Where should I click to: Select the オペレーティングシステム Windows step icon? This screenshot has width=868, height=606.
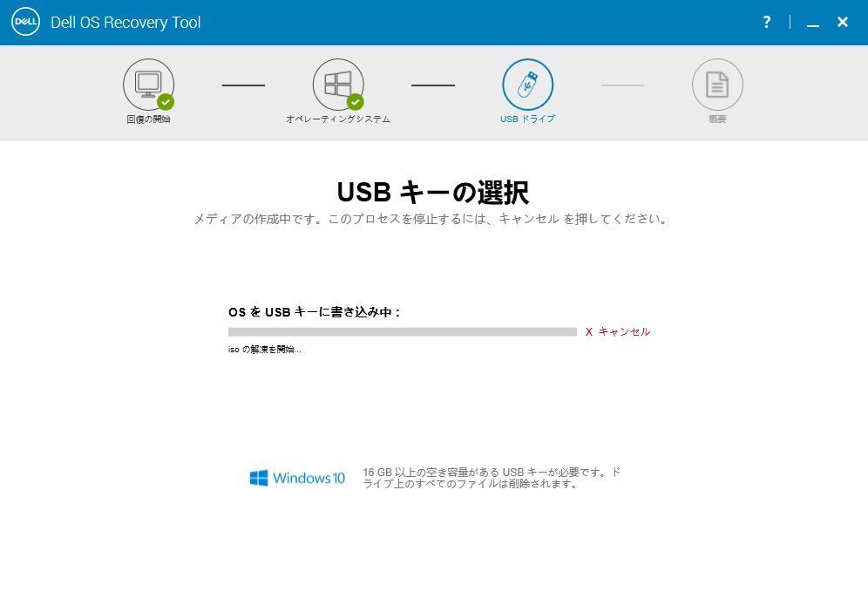point(338,85)
